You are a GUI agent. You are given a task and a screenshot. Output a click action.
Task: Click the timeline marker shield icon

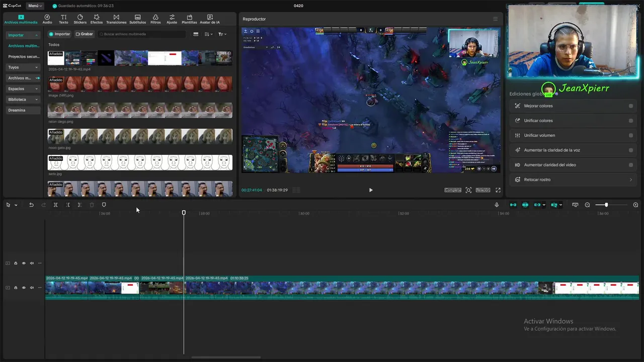(x=104, y=205)
